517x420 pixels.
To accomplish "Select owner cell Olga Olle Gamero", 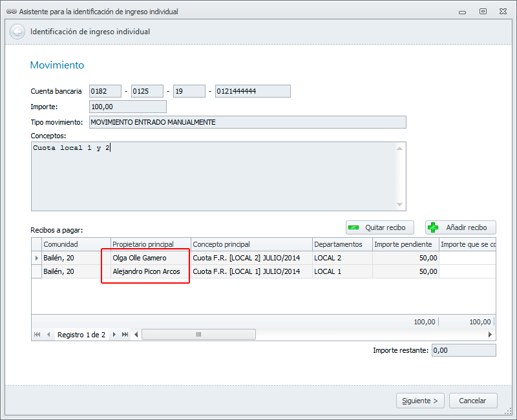I will [151, 258].
